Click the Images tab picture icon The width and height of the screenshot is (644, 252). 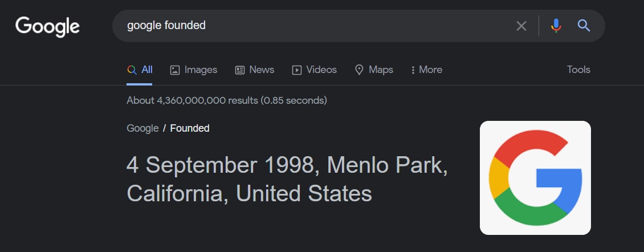[x=175, y=70]
